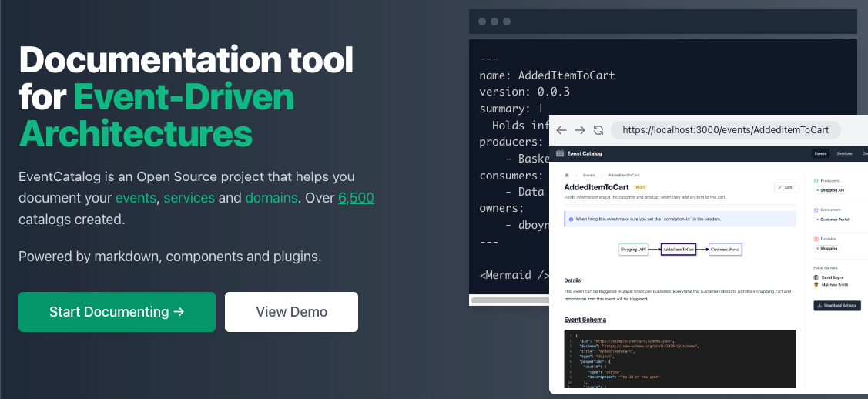Click the browser back arrow icon
The height and width of the screenshot is (399, 868).
point(561,130)
